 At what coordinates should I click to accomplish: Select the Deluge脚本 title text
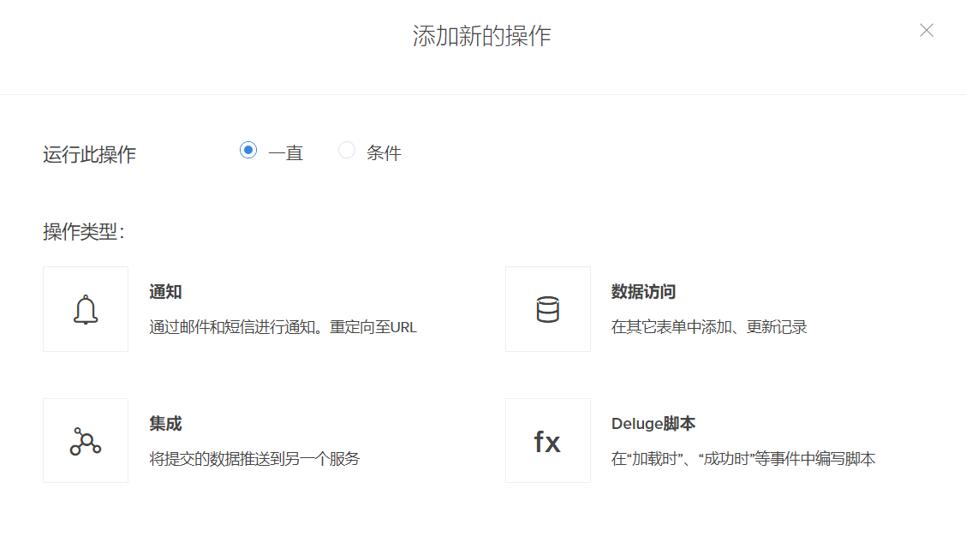click(653, 424)
